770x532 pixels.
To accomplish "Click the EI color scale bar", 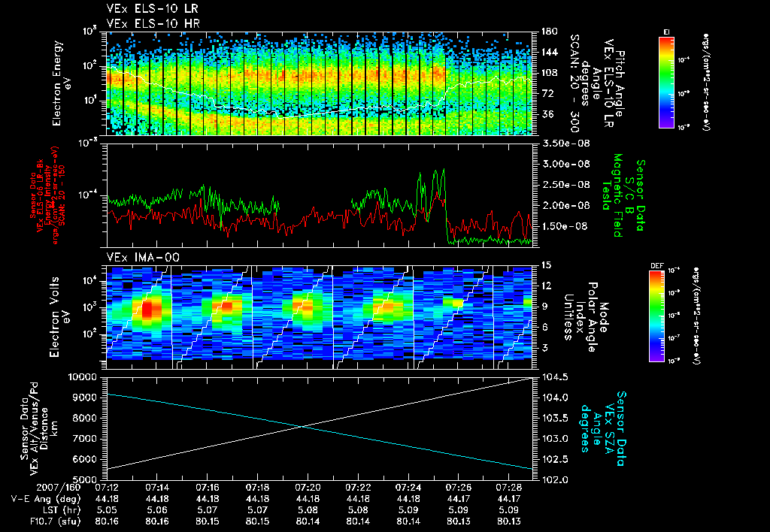I will (666, 82).
